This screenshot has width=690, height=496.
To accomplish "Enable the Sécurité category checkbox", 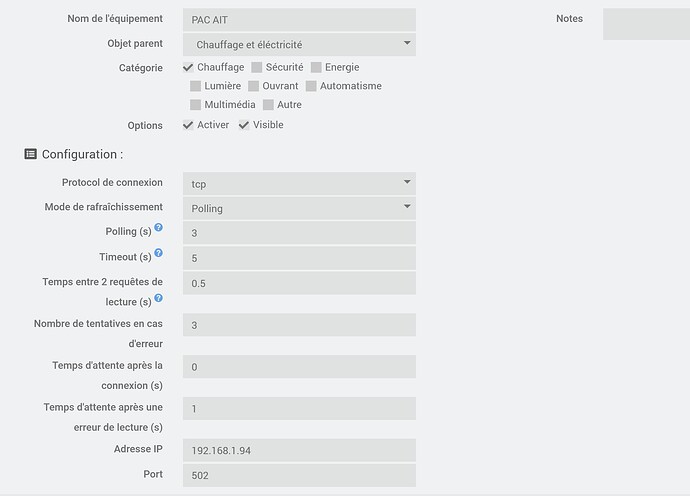I will tap(257, 67).
